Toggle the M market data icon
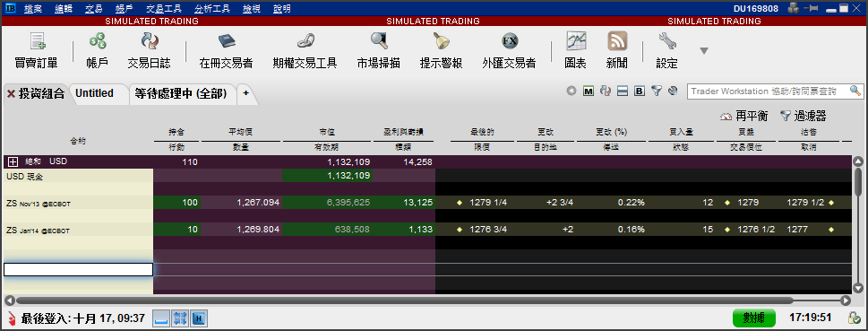868x331 pixels. 589,91
